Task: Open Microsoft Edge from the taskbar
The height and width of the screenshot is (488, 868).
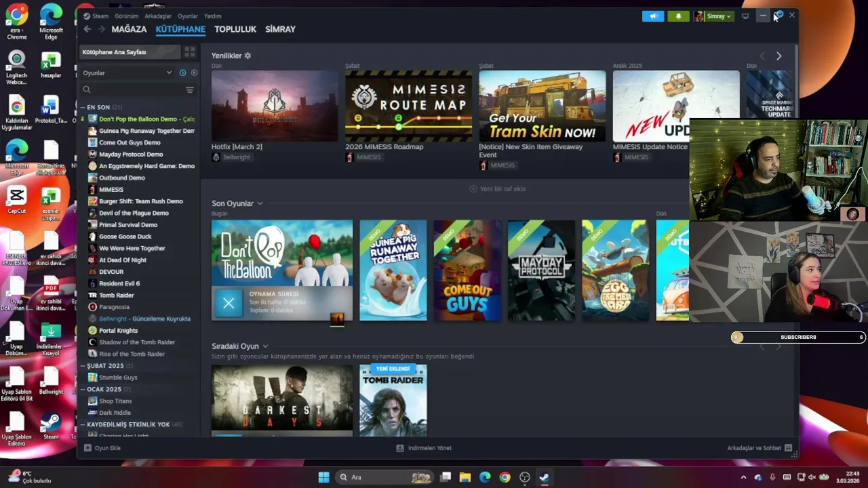Action: click(x=485, y=477)
